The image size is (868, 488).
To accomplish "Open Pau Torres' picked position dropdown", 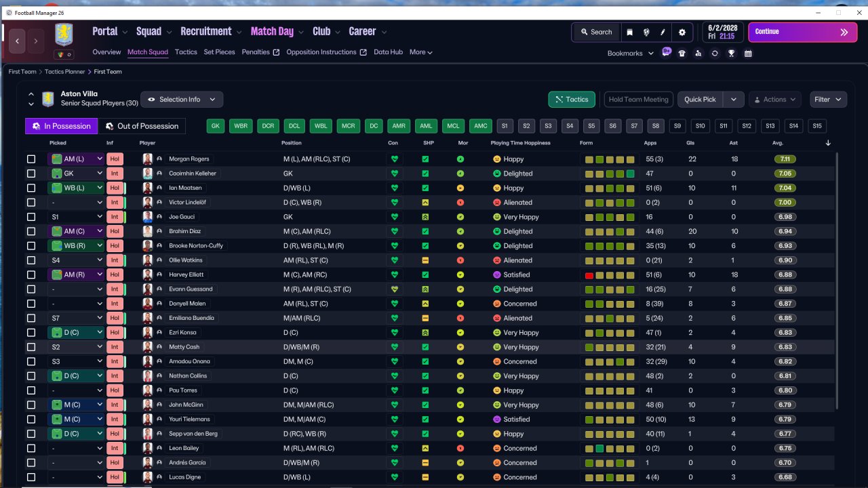I will point(76,390).
